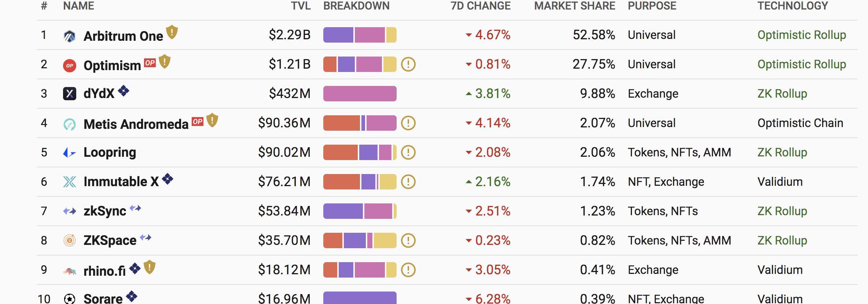Click the zkSync row TVL value $53.84M

pyautogui.click(x=284, y=211)
